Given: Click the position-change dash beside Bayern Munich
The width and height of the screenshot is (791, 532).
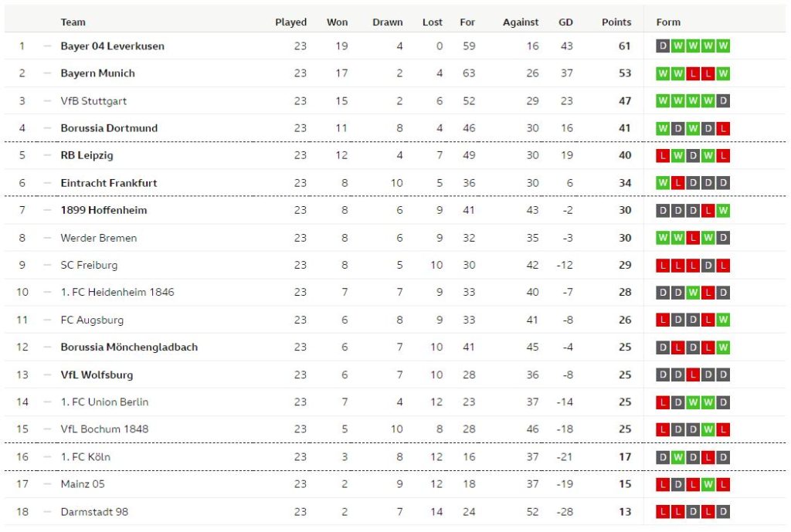Looking at the screenshot, I should click(x=48, y=73).
